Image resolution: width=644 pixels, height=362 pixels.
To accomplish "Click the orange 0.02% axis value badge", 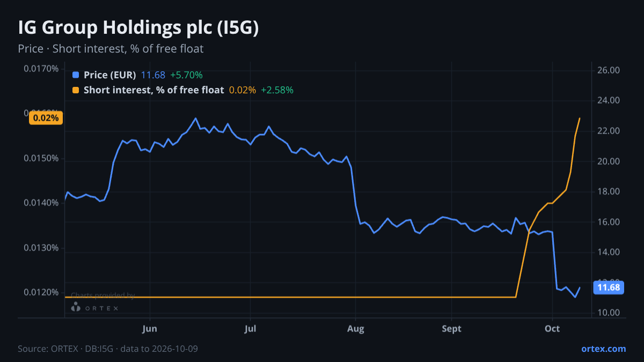I will pos(46,118).
